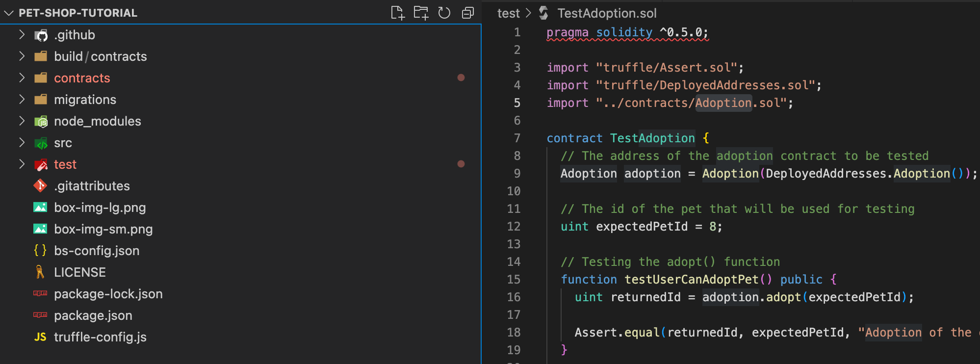The image size is (980, 364).
Task: Click the migrations folder icon
Action: click(x=41, y=99)
